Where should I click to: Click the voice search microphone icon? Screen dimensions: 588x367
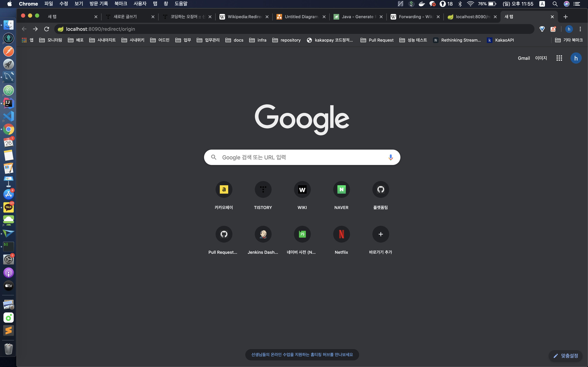tap(390, 157)
